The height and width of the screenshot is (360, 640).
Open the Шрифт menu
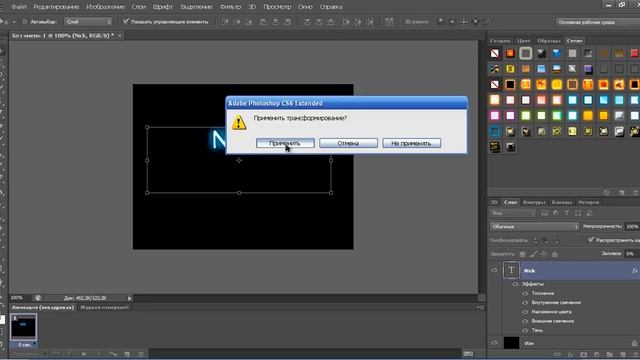tap(162, 7)
